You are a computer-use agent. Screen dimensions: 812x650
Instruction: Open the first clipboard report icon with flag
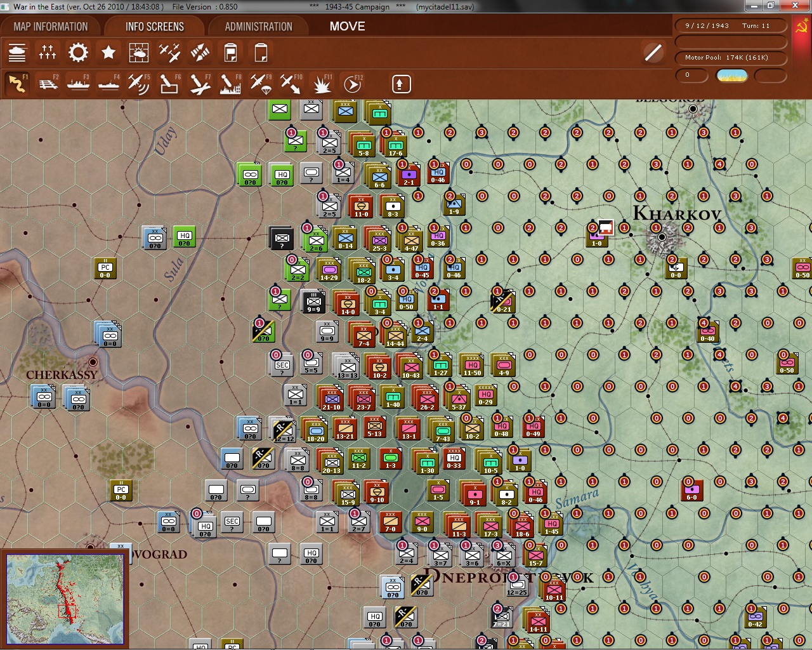pyautogui.click(x=230, y=53)
